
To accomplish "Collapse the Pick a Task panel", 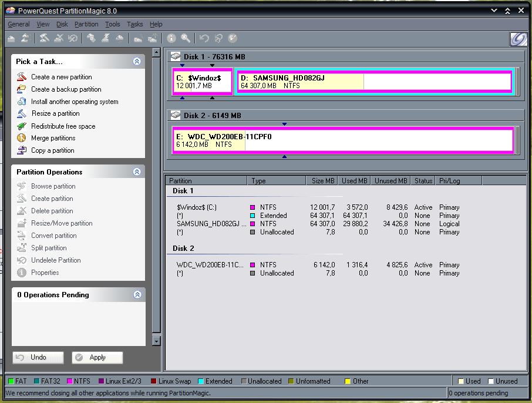I will [x=137, y=61].
